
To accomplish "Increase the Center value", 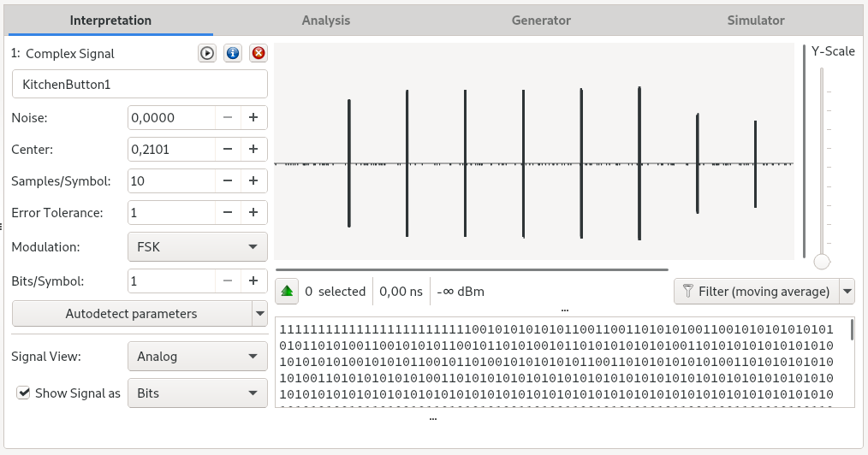I will (x=253, y=150).
